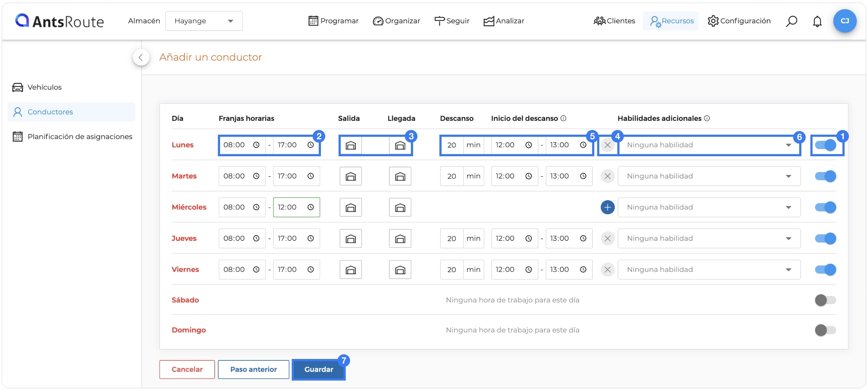Click the Guardar button

tap(318, 369)
